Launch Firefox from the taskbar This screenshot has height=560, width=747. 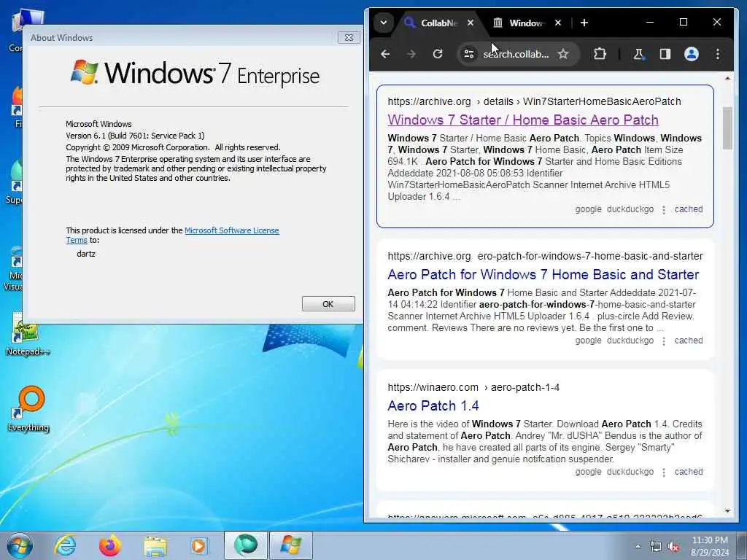(x=109, y=545)
